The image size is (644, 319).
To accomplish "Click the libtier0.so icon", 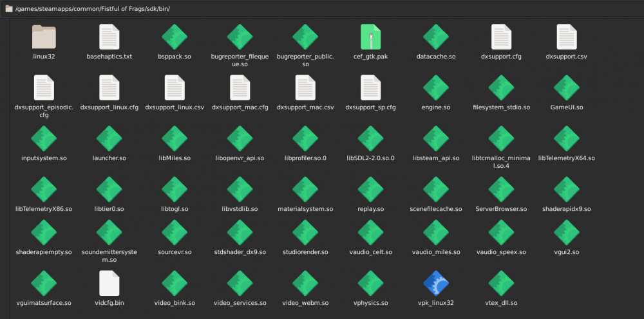I will tap(109, 190).
